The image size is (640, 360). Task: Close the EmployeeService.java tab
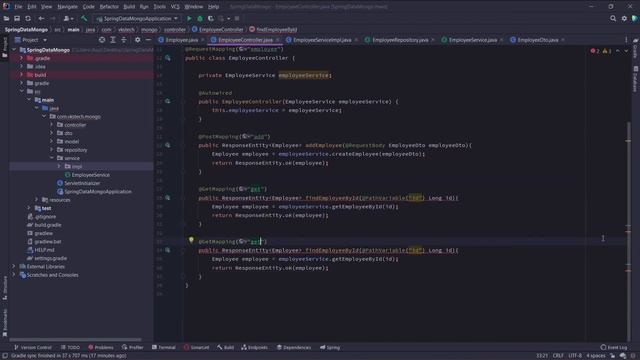[502, 40]
